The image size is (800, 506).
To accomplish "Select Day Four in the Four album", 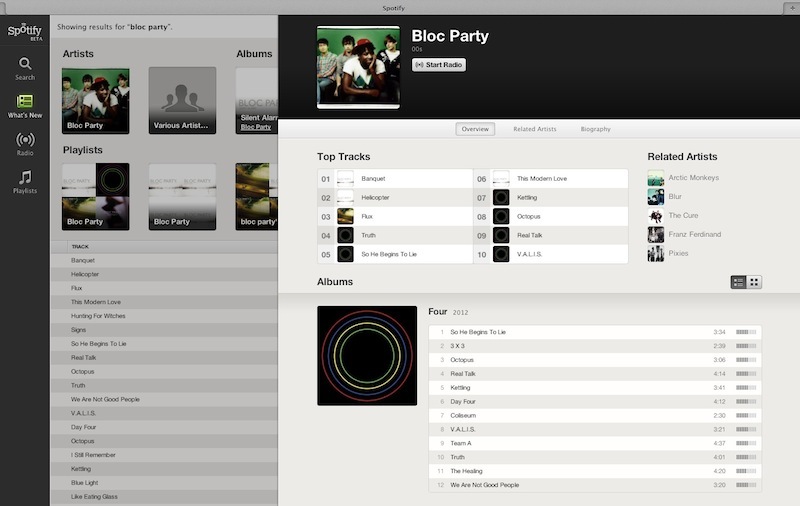I will click(595, 401).
